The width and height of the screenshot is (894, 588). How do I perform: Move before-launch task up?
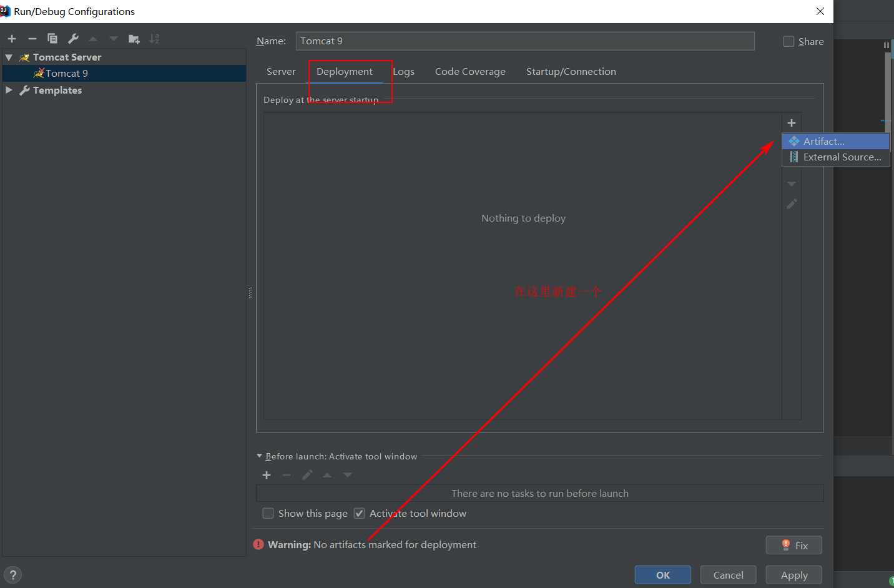pyautogui.click(x=327, y=475)
